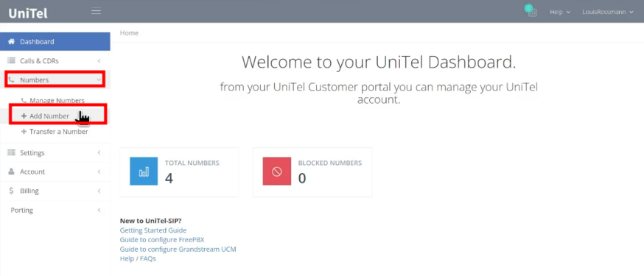Click the Settings sidebar icon
The width and height of the screenshot is (644, 276).
12,152
